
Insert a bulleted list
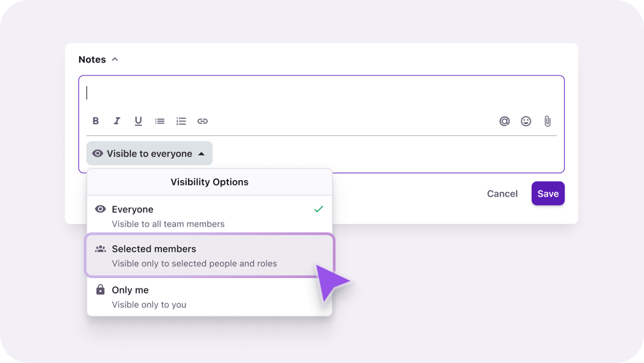click(x=160, y=121)
